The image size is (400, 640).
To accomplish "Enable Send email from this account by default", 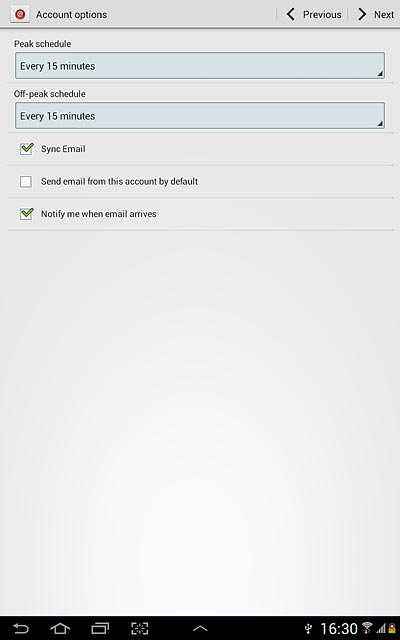I will click(26, 181).
